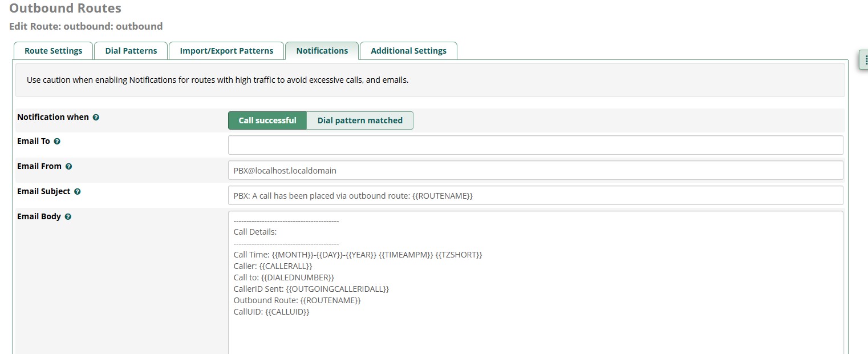This screenshot has height=354, width=868.
Task: Click help icon next to Notification when
Action: [96, 118]
